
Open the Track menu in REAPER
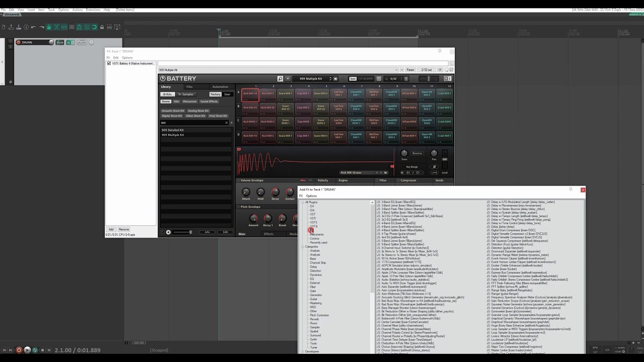click(x=51, y=10)
